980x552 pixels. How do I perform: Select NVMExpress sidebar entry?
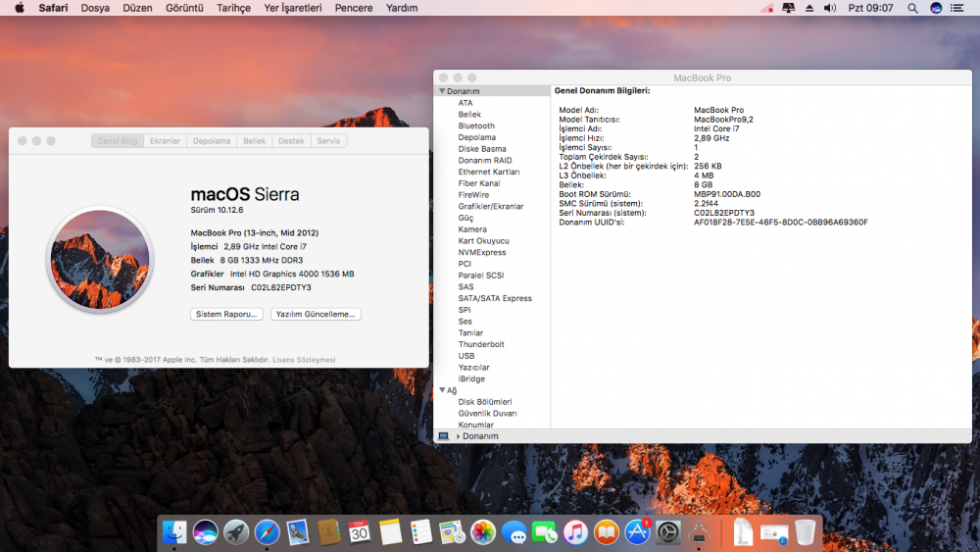[x=482, y=253]
